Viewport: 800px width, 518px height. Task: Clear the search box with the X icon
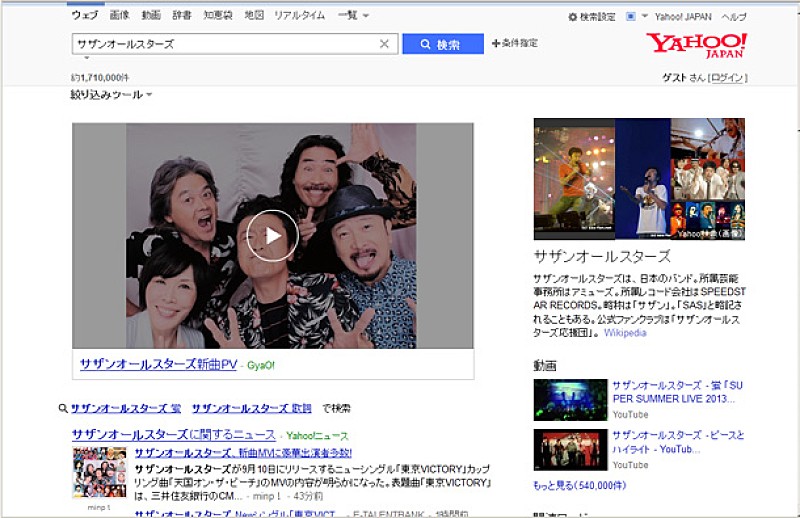click(384, 44)
